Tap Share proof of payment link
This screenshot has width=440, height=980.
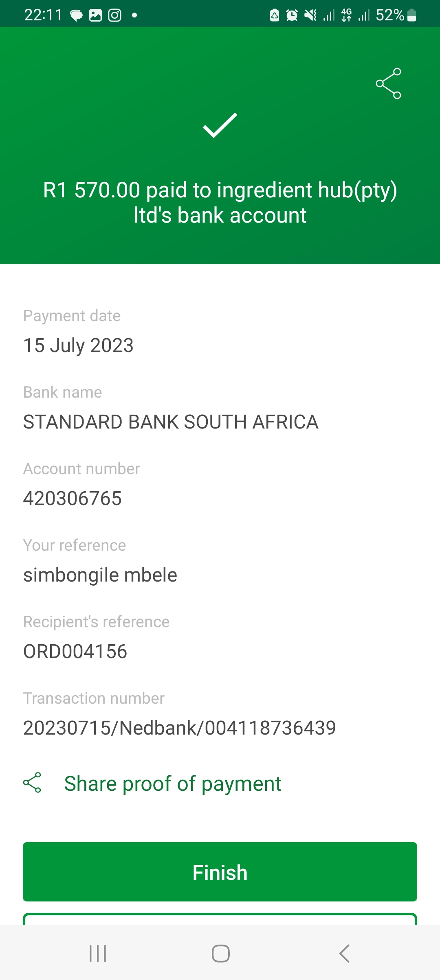click(173, 783)
